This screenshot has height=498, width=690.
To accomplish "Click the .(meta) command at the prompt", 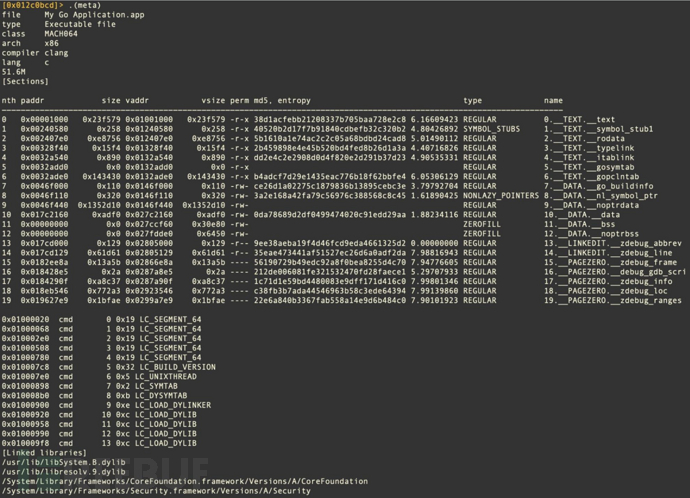I will [74, 6].
